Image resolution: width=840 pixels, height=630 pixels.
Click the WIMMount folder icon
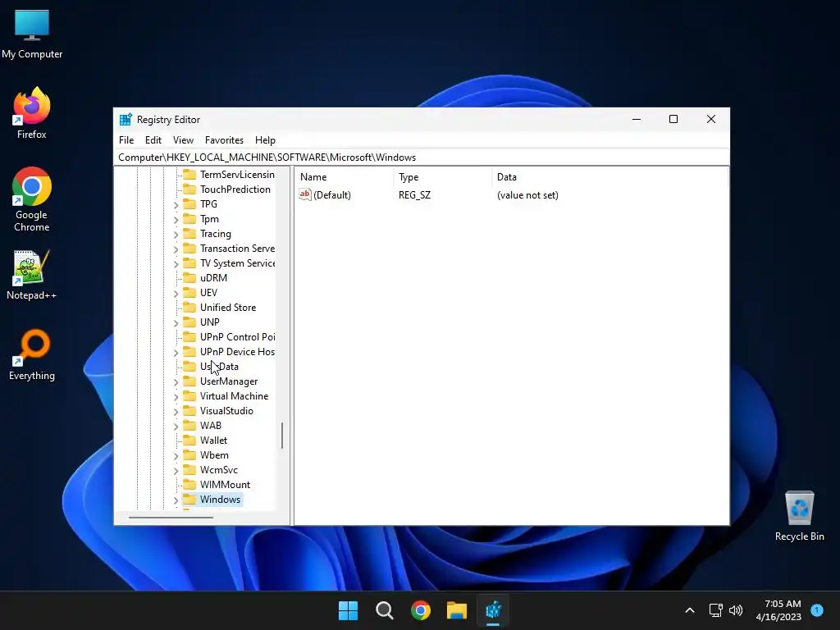click(189, 485)
